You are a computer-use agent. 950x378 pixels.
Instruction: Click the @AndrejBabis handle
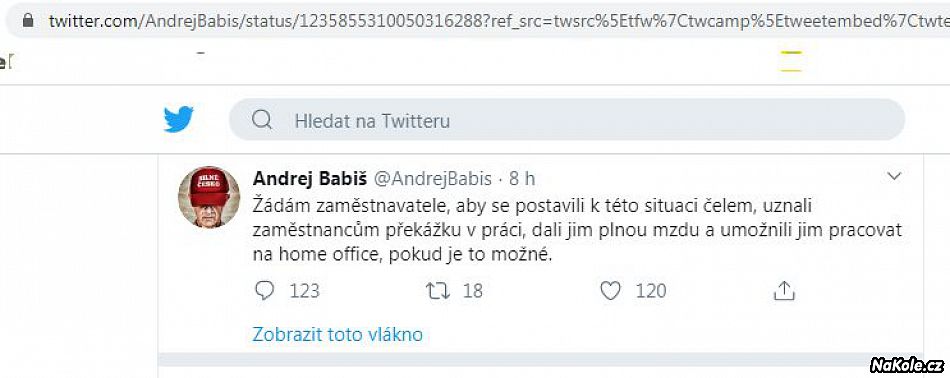click(x=432, y=179)
